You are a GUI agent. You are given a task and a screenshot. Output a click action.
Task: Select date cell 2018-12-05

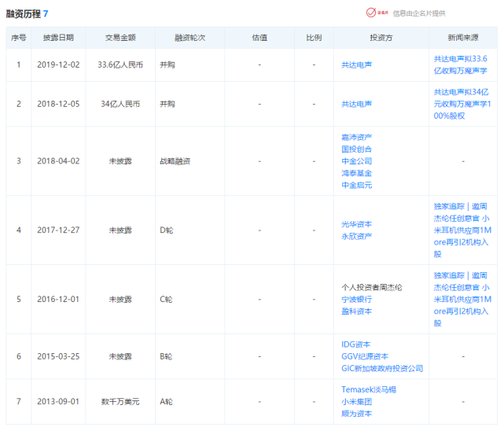click(x=58, y=104)
